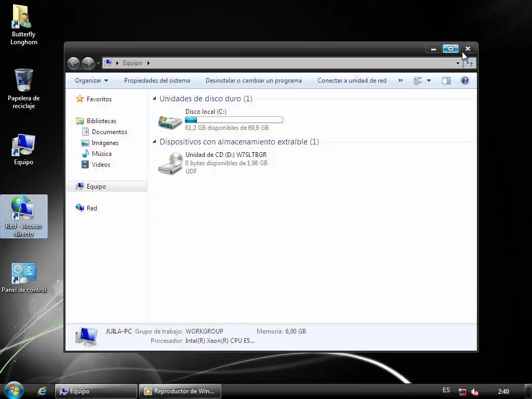Open the Butterfly Longhorn desktop folder
The image size is (532, 399).
point(23,25)
